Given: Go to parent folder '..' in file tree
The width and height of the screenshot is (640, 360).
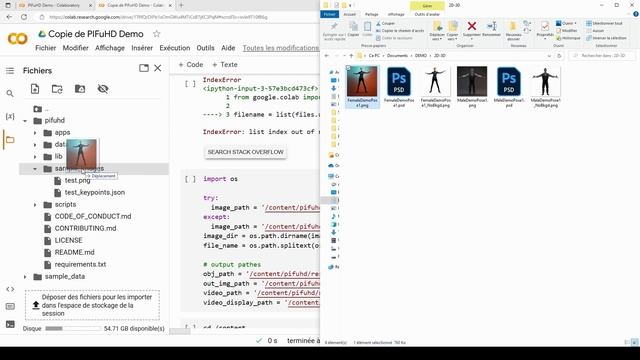Looking at the screenshot, I should click(x=41, y=109).
